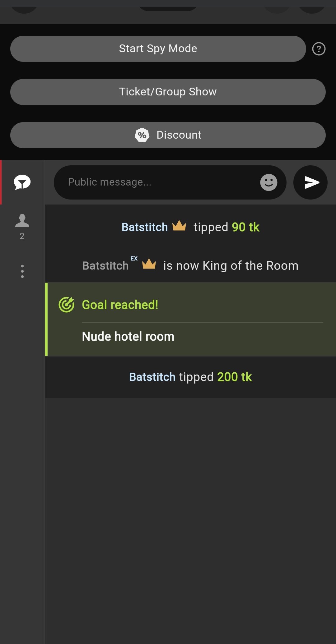
Task: Open Batstitch's profile from the 200 tk tip
Action: click(x=152, y=377)
